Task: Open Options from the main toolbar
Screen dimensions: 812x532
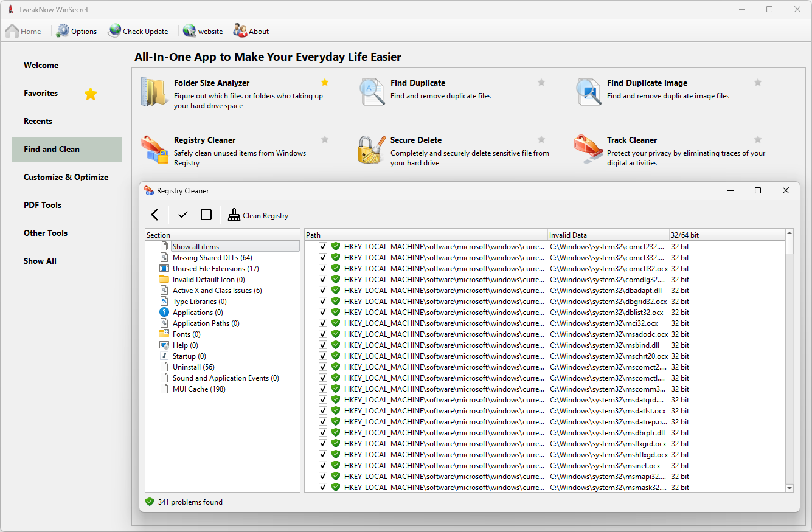Action: pos(77,31)
